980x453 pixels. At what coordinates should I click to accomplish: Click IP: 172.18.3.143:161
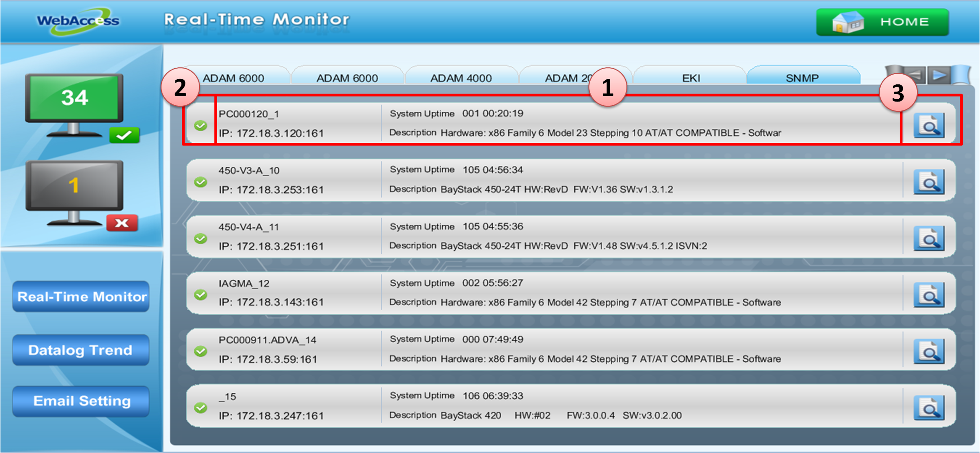point(271,302)
